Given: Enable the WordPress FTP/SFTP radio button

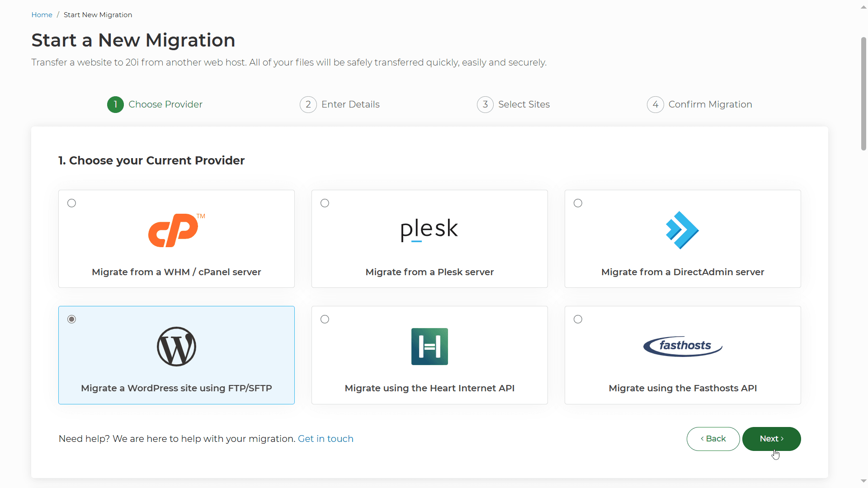Looking at the screenshot, I should [71, 319].
